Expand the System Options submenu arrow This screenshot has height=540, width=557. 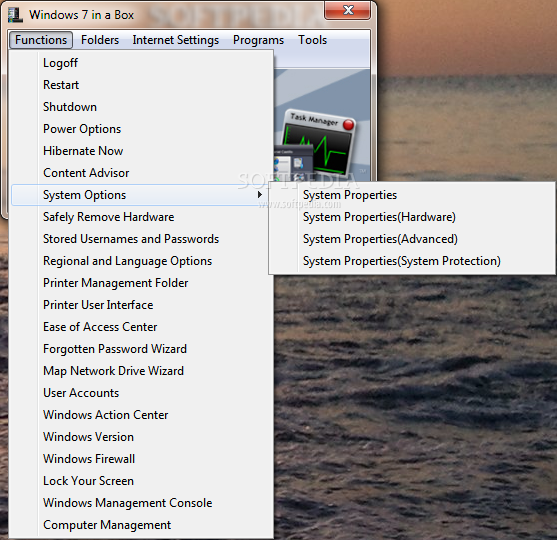(x=260, y=195)
